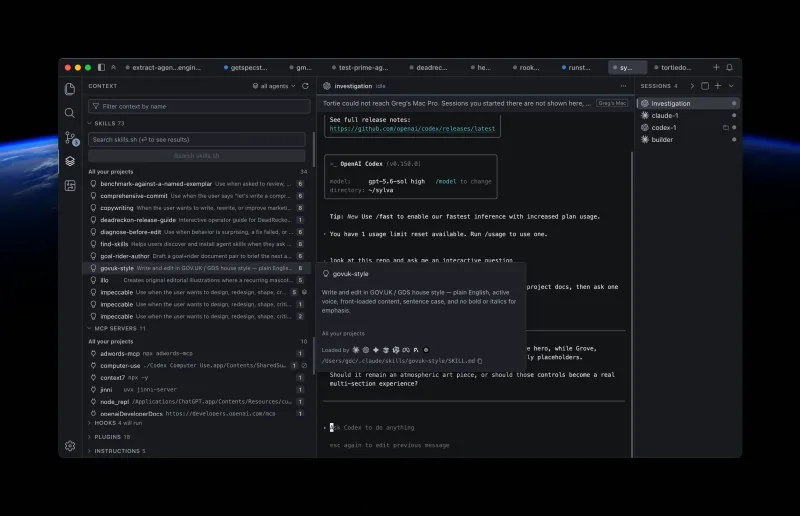Switch to the deadrec... tab

coord(429,67)
